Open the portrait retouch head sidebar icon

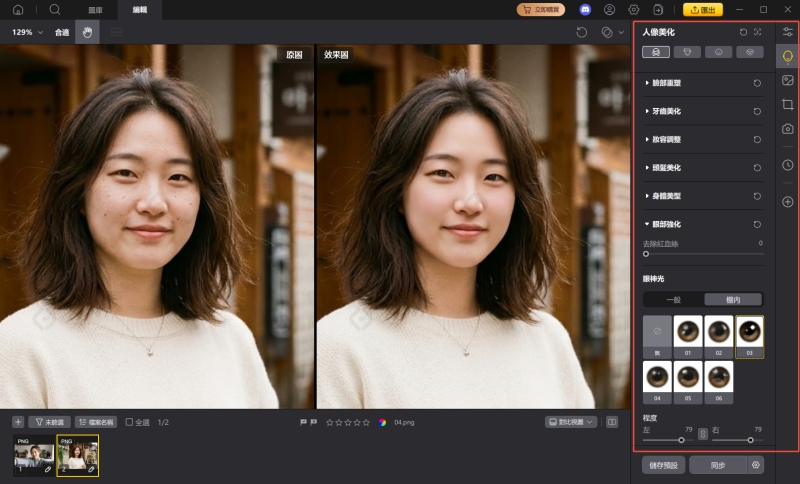click(x=788, y=56)
